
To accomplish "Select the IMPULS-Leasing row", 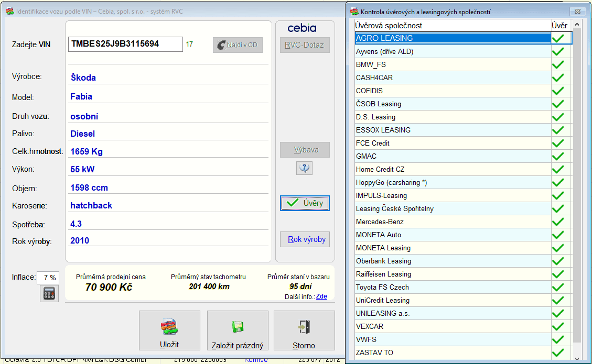I will [463, 195].
